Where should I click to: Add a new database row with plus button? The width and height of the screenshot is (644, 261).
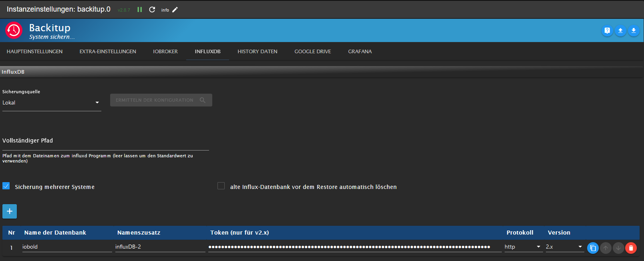pyautogui.click(x=10, y=211)
